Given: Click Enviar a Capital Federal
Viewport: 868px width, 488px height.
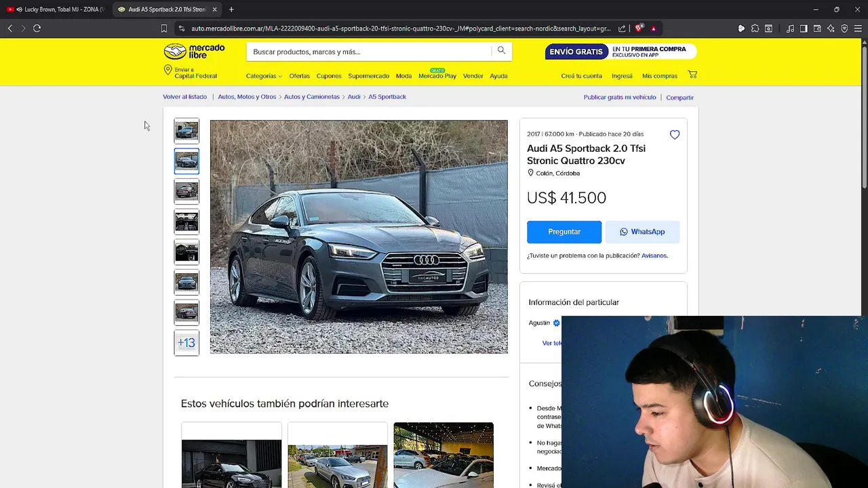Looking at the screenshot, I should point(191,73).
